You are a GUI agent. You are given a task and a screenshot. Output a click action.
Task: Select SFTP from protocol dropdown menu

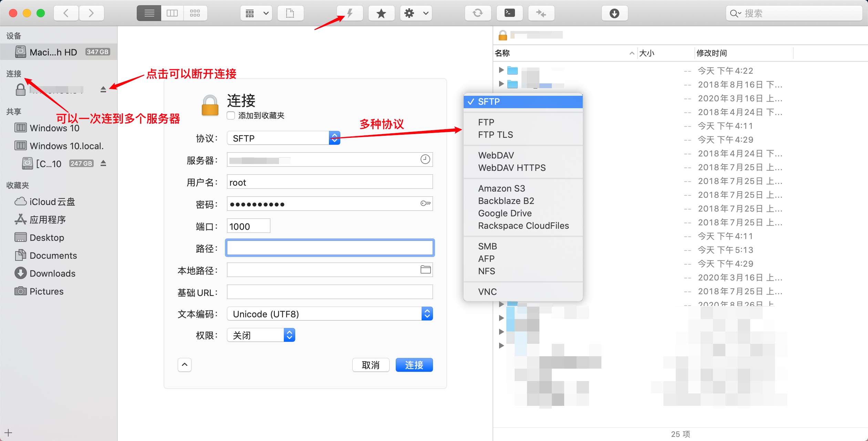pos(523,101)
